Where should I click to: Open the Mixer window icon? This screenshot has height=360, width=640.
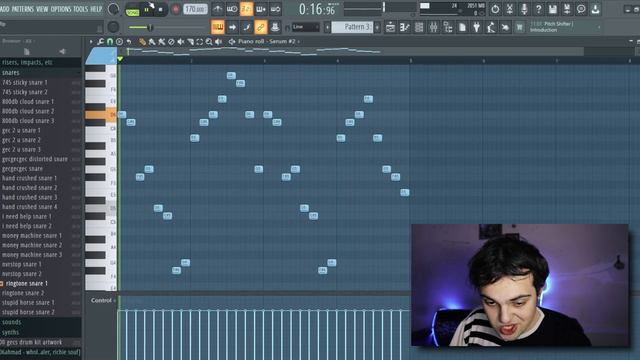point(433,27)
